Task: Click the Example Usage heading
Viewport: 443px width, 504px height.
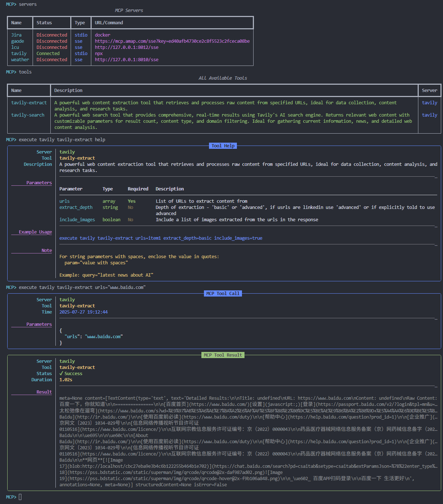Action: click(35, 232)
